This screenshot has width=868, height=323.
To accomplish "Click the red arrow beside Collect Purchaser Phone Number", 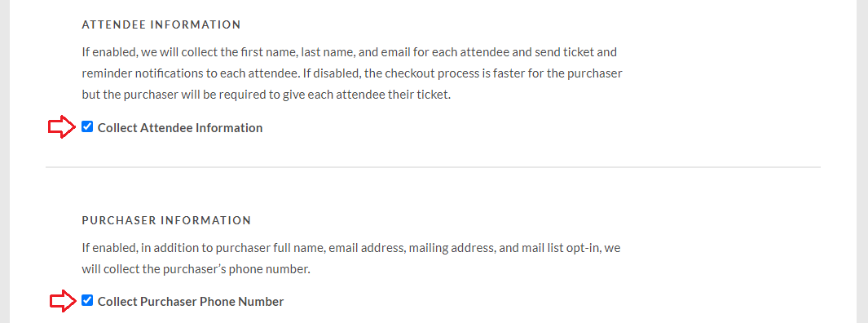I will (x=61, y=302).
